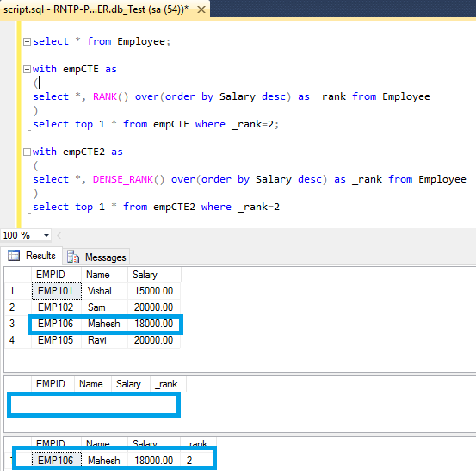Collapse the 'with empCTE as' block
This screenshot has width=476, height=471.
coord(27,69)
